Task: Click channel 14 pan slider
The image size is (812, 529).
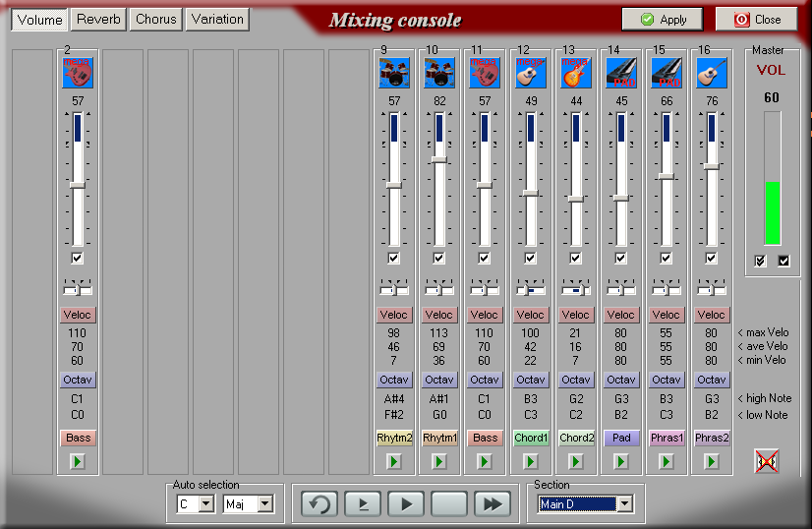Action: point(621,289)
